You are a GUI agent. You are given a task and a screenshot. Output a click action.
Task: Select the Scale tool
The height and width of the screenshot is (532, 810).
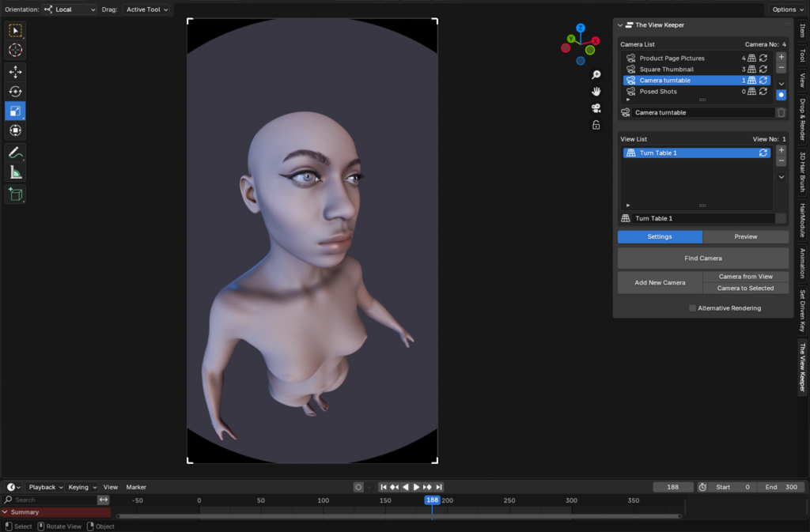tap(16, 111)
